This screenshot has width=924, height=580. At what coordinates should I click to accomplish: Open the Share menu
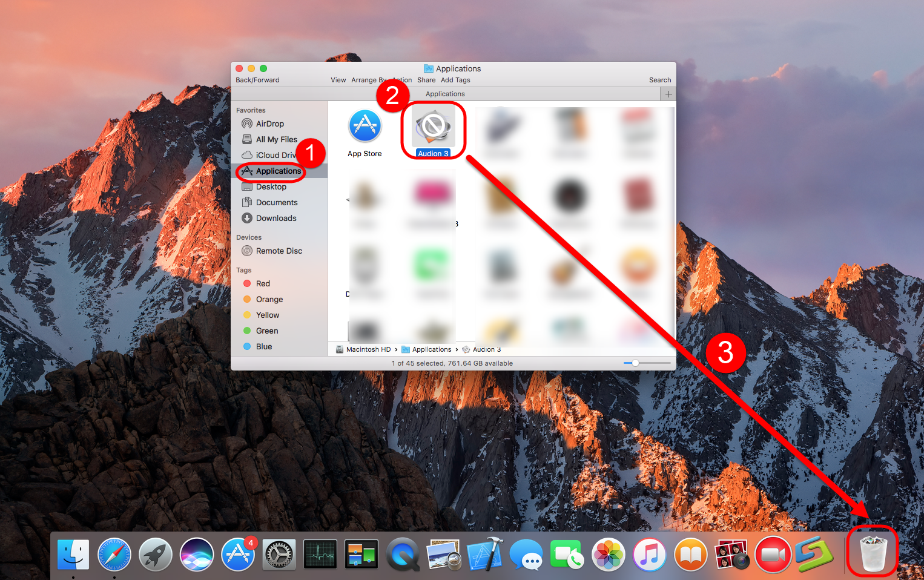[426, 79]
